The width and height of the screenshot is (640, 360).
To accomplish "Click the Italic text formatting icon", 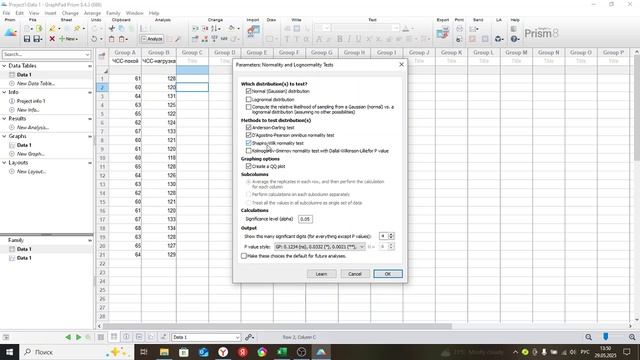I will tap(349, 39).
